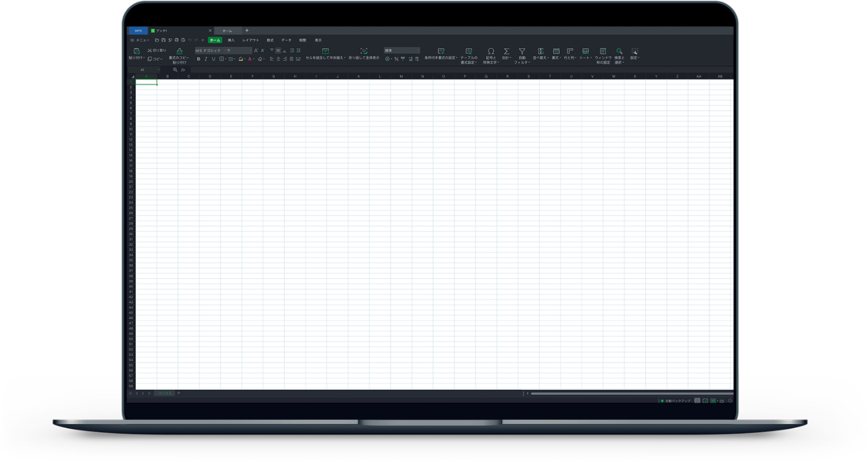Open the symbols (記号と特殊文字) omega icon
Screen dimensions: 868x462
click(x=491, y=51)
